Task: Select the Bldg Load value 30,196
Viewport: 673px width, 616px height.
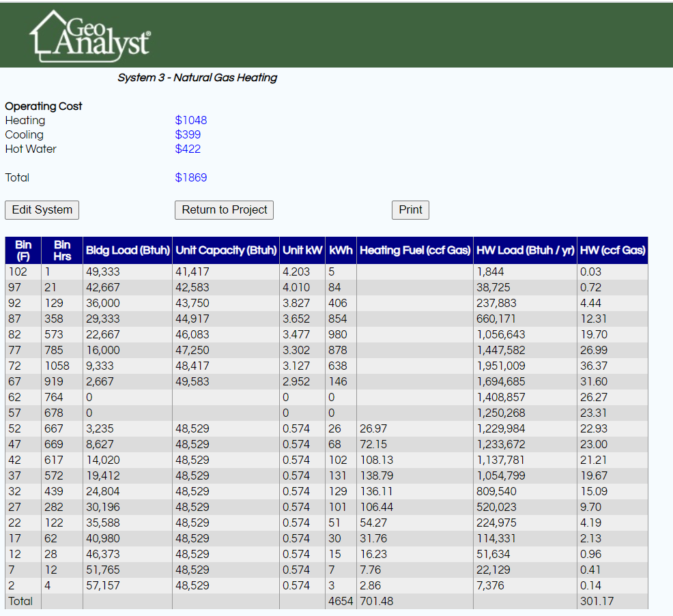Action: (x=103, y=507)
